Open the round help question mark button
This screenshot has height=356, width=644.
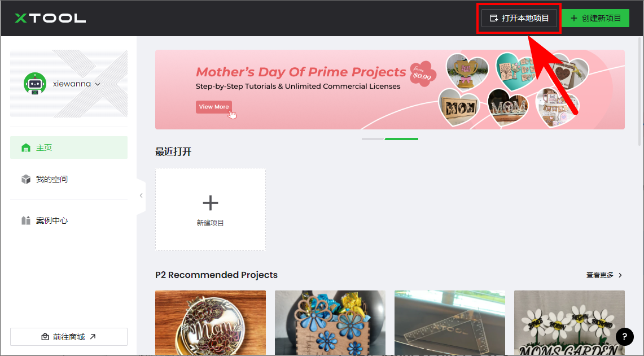point(624,336)
